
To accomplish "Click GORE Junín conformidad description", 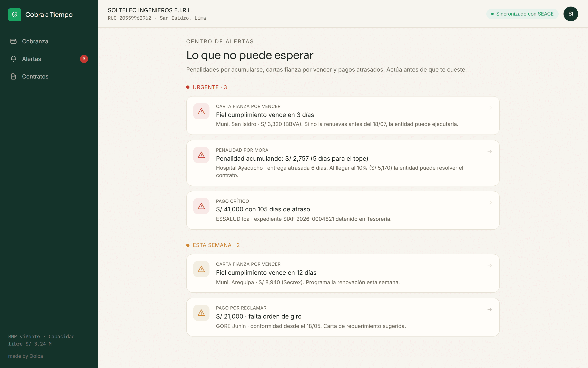I will click(311, 326).
